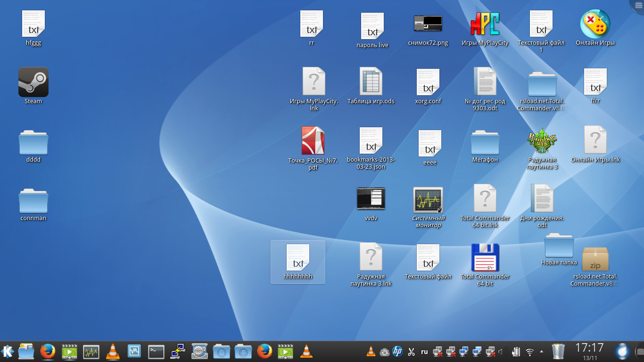Open the trash bin in the panel
The image size is (644, 362).
(x=558, y=352)
